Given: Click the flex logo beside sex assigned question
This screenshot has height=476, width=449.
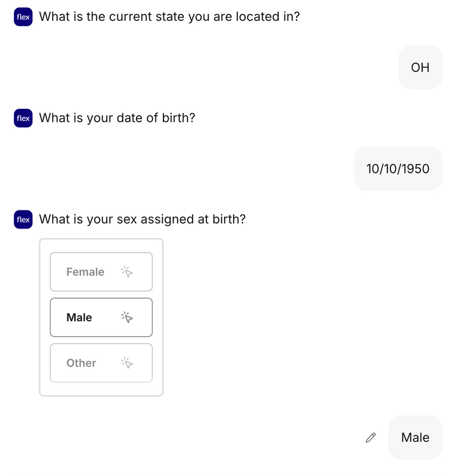Looking at the screenshot, I should coord(23,219).
